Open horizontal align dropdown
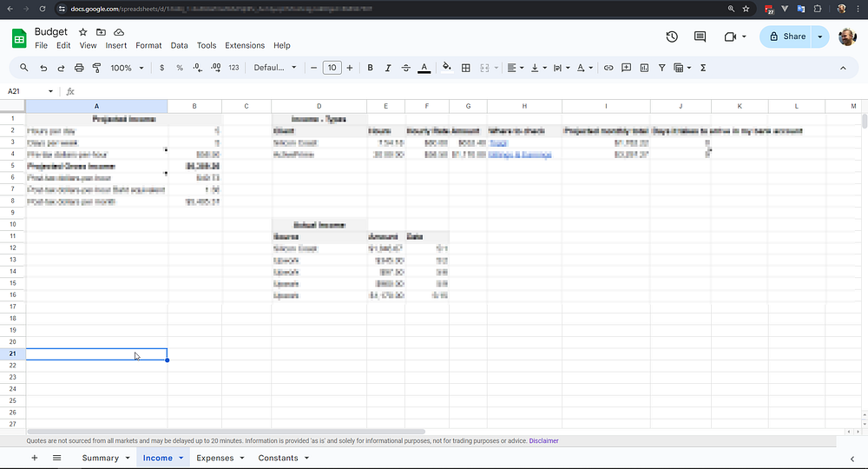868x469 pixels. [x=516, y=68]
